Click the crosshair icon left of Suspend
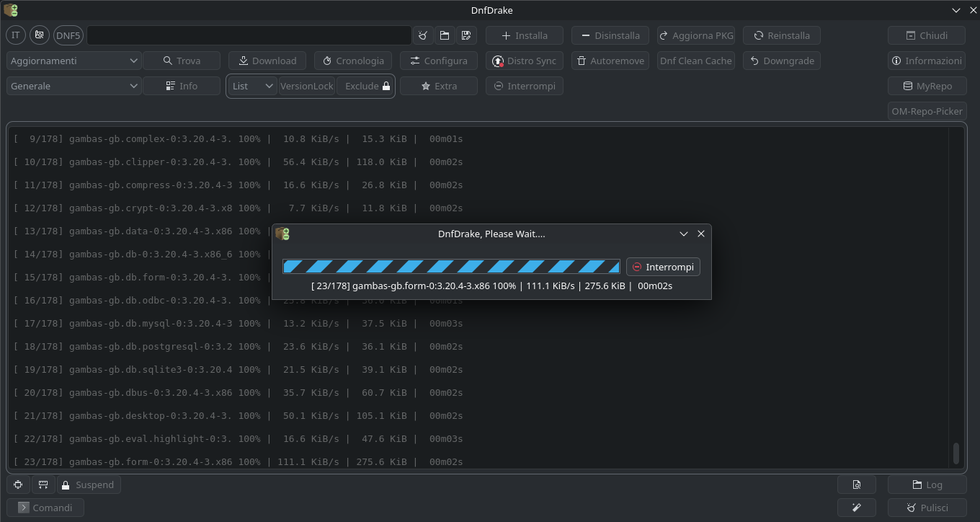980x522 pixels. [18, 485]
